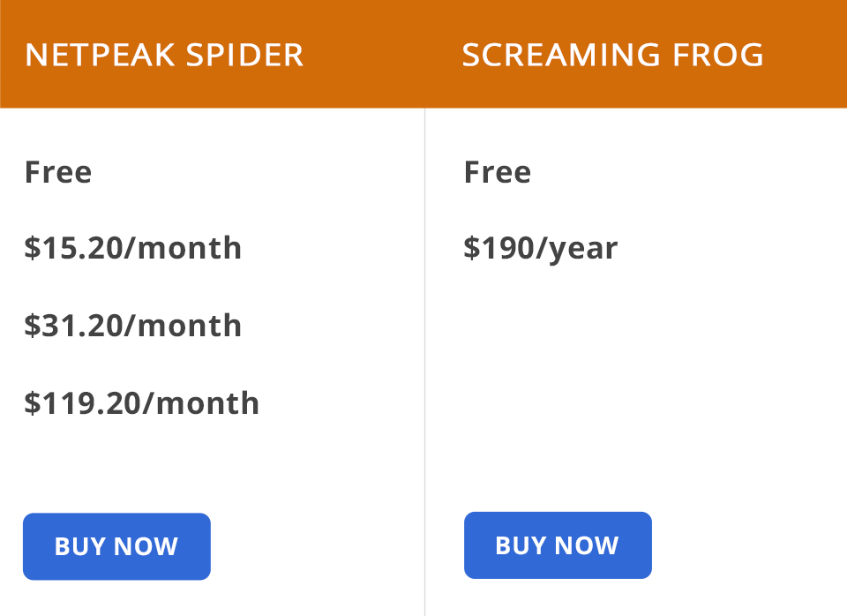
Task: Select the SCREAMING FROG column header
Action: click(x=613, y=55)
